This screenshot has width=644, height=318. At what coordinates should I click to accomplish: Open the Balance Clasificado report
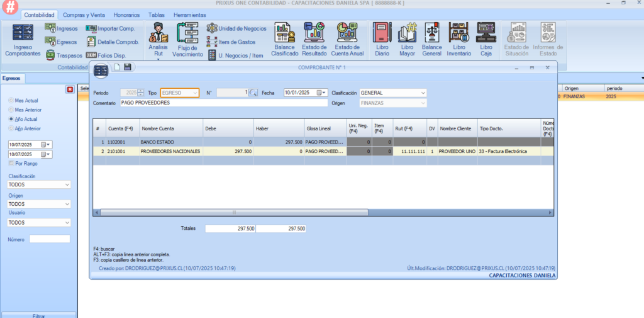tap(284, 40)
